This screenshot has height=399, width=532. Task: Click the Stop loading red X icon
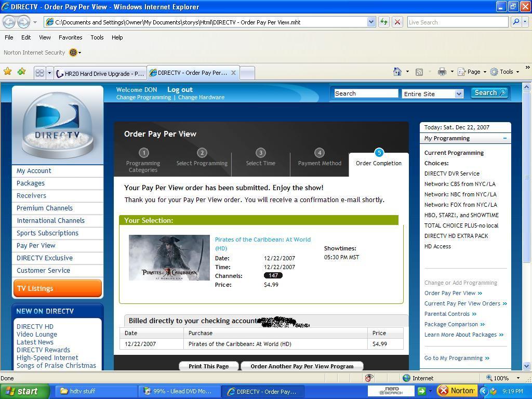point(397,22)
